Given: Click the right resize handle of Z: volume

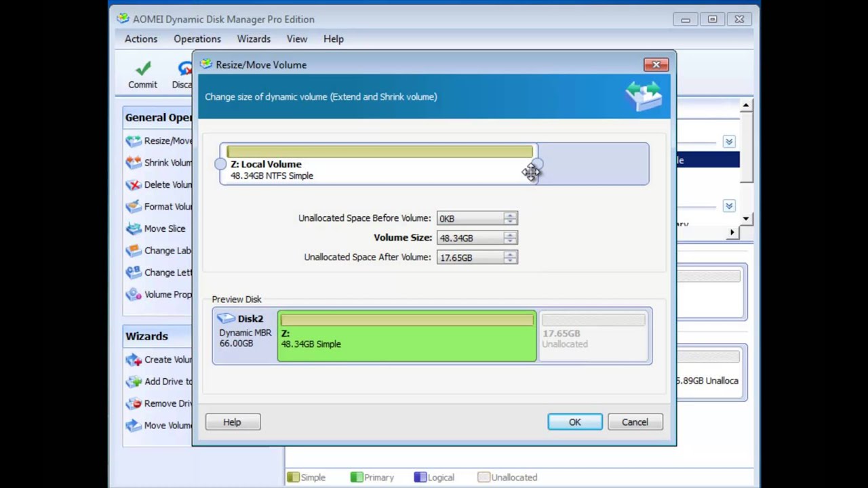Looking at the screenshot, I should (537, 164).
